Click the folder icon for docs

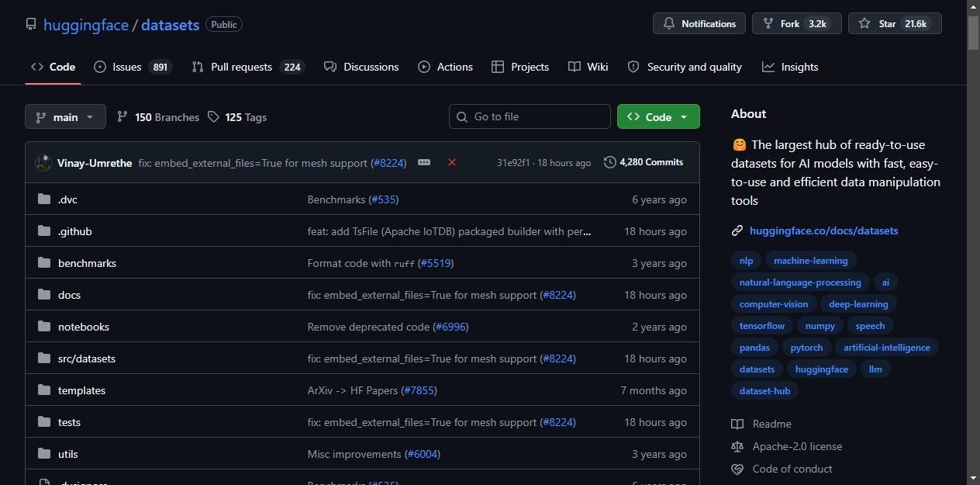pyautogui.click(x=44, y=295)
